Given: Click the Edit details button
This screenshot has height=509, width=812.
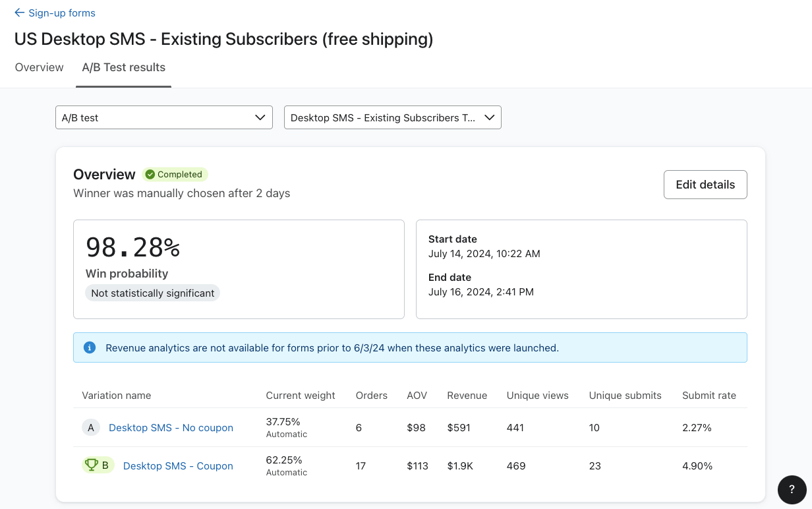Looking at the screenshot, I should pyautogui.click(x=705, y=185).
